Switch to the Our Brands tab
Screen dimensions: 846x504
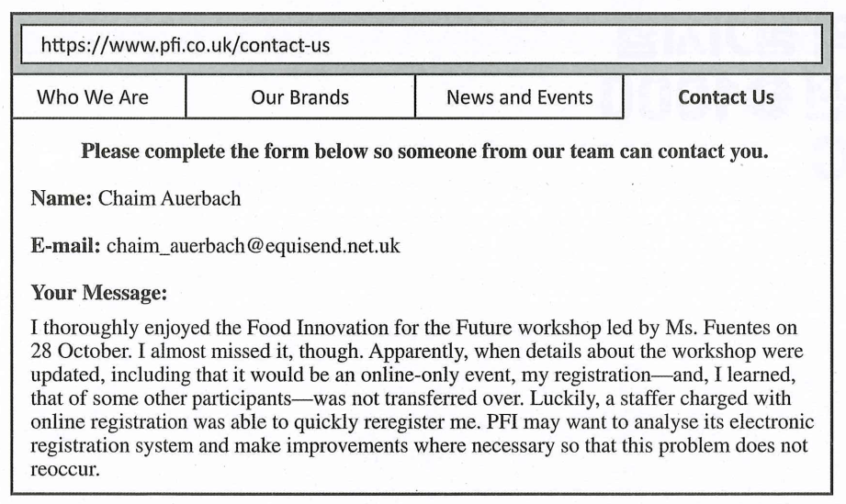(x=299, y=97)
